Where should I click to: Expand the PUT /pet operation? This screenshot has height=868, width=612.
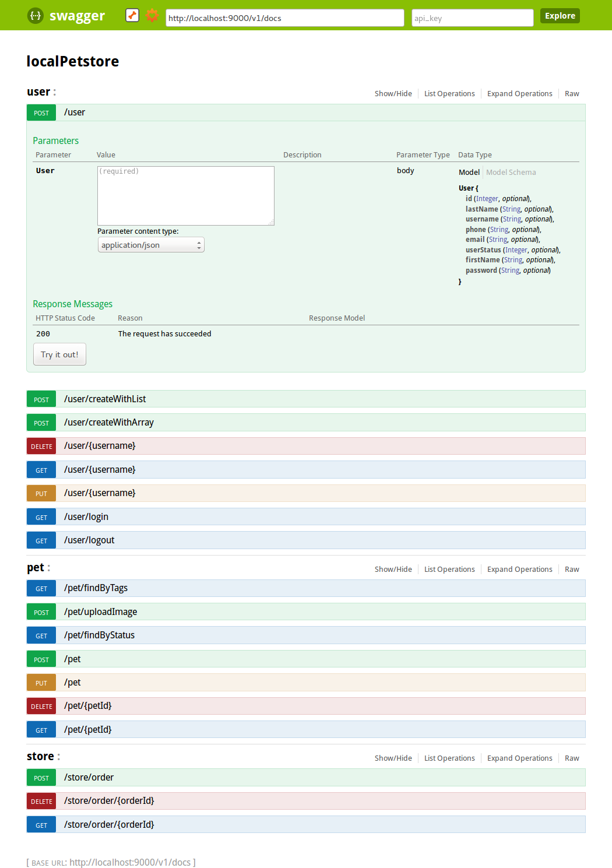pyautogui.click(x=306, y=683)
